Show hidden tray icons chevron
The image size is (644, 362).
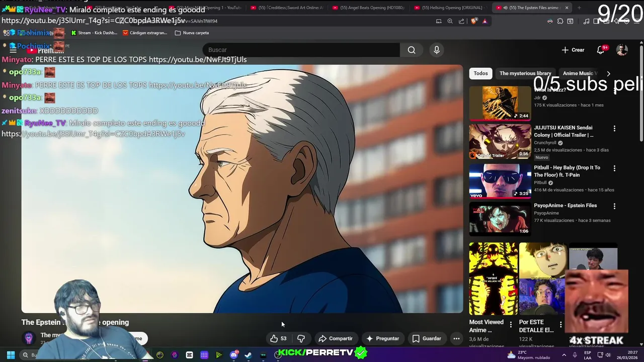coord(563,355)
